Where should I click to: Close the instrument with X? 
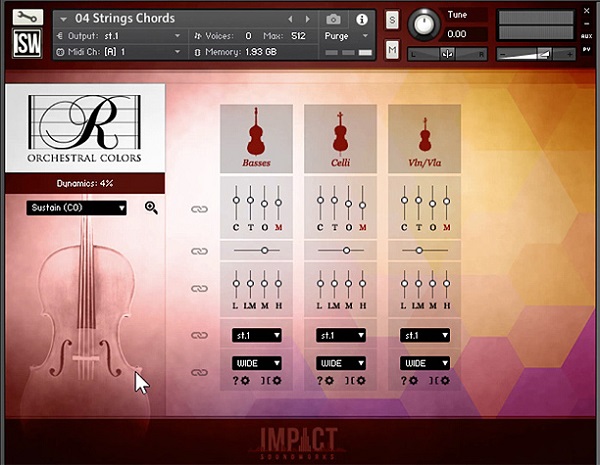[587, 11]
